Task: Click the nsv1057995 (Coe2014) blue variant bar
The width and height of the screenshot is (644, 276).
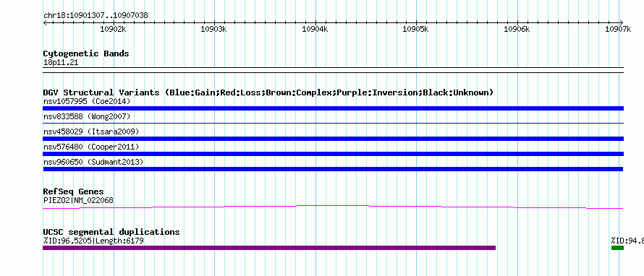Action: pyautogui.click(x=333, y=108)
